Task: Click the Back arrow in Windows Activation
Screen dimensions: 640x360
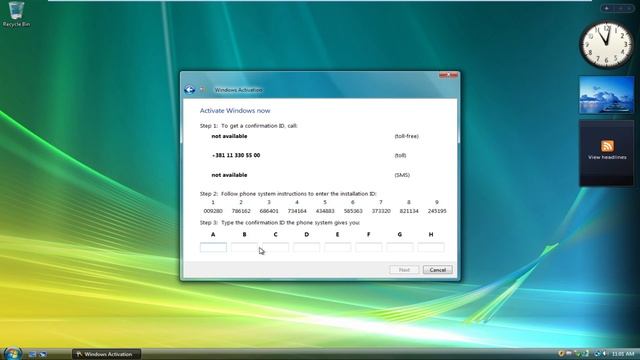Action: click(189, 90)
